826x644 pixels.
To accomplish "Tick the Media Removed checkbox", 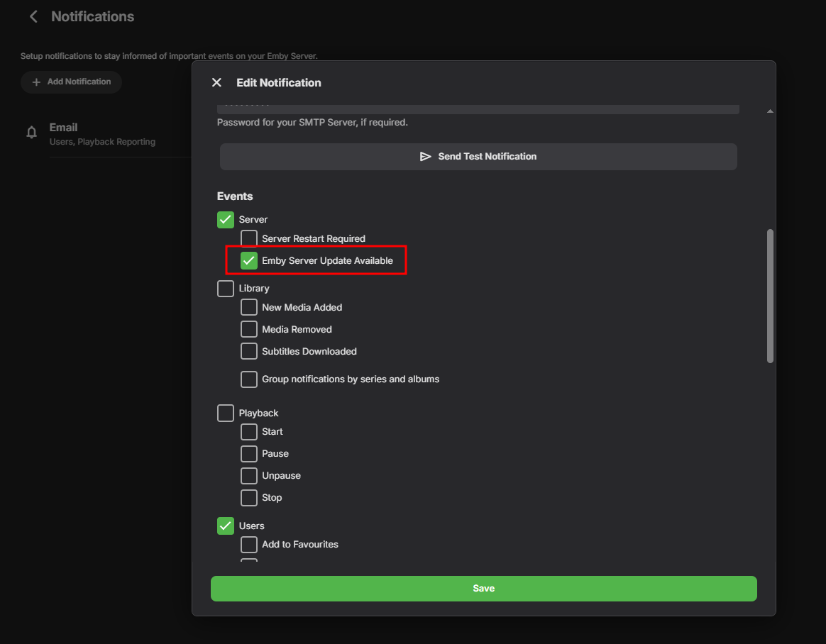I will (x=249, y=330).
